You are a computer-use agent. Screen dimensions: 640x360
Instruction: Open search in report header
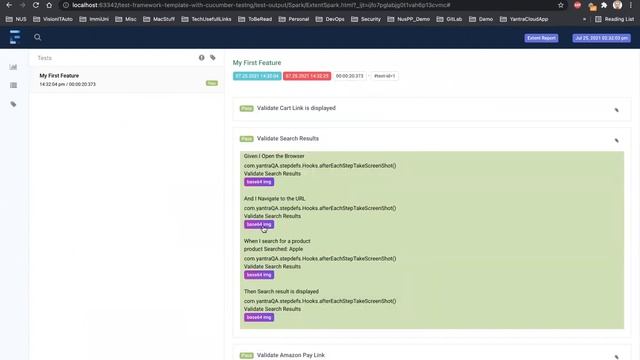tap(38, 38)
